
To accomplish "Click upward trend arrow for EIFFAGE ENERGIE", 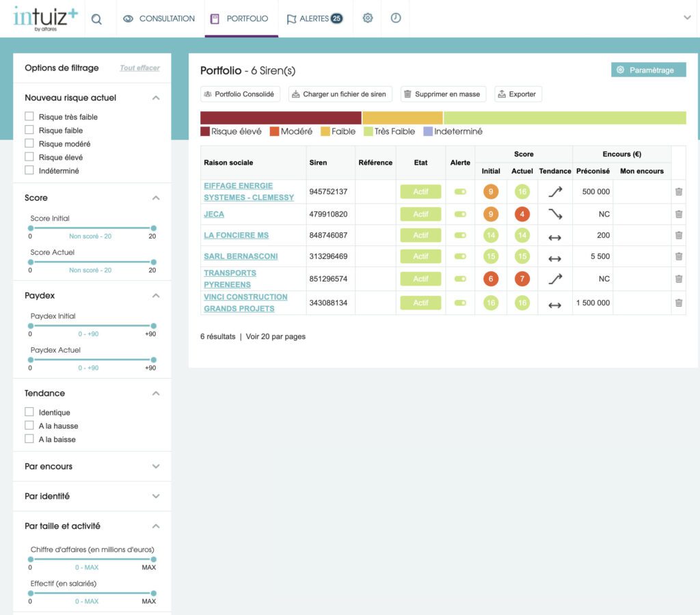I will (555, 191).
